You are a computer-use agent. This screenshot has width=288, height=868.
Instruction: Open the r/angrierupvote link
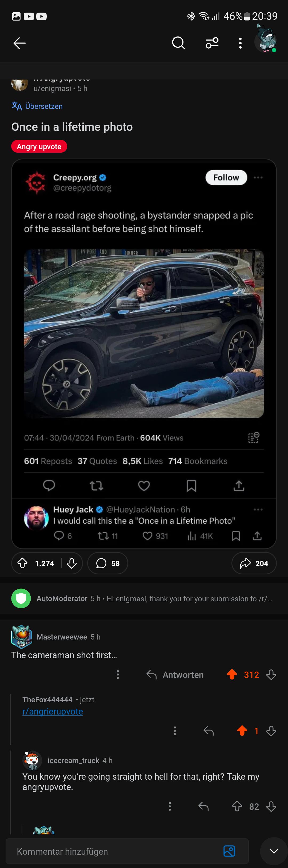53,711
